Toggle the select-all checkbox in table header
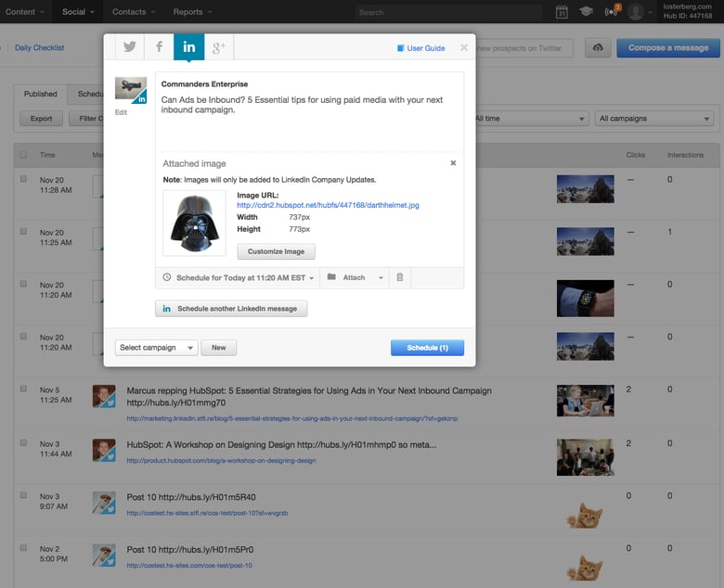Screen dimensions: 724x588 [x=23, y=155]
